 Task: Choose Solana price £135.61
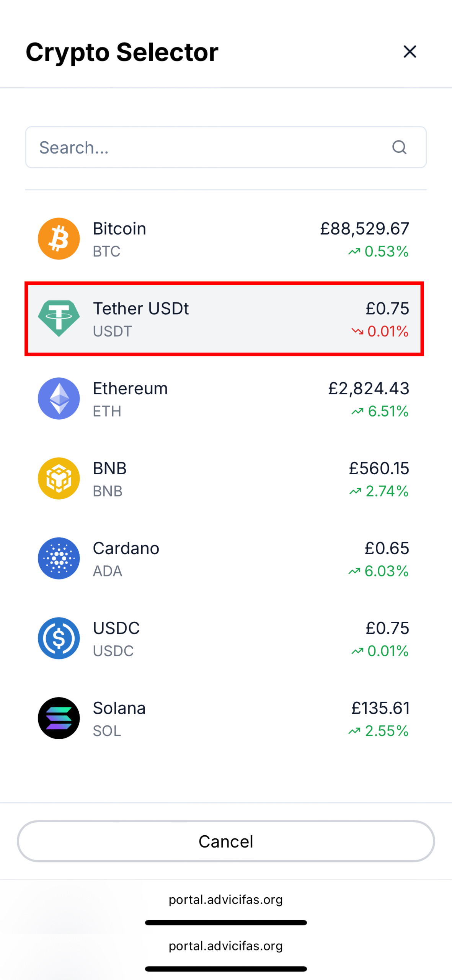(x=380, y=708)
